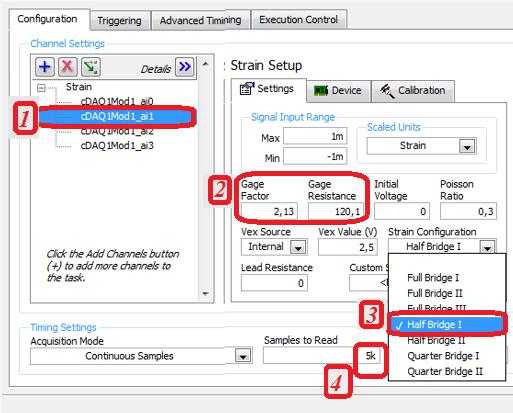Image resolution: width=513 pixels, height=413 pixels.
Task: Click the Vex Value (V) field
Action: (x=348, y=247)
